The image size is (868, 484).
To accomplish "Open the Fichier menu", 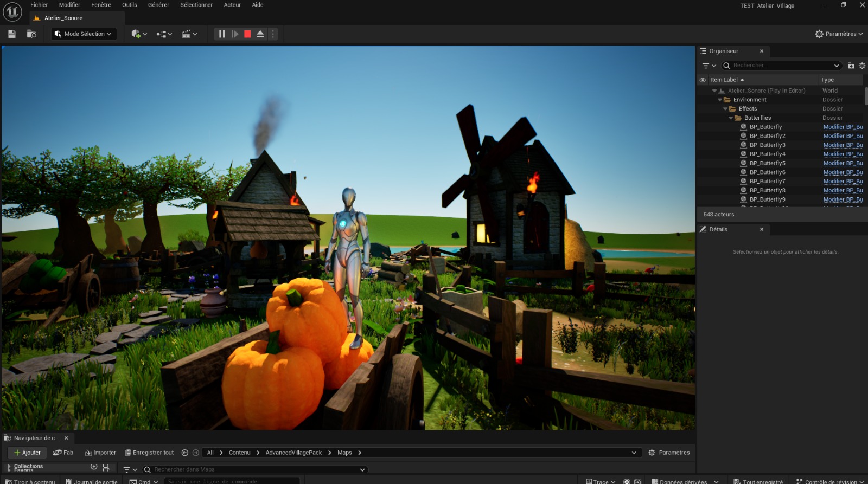I will (39, 5).
